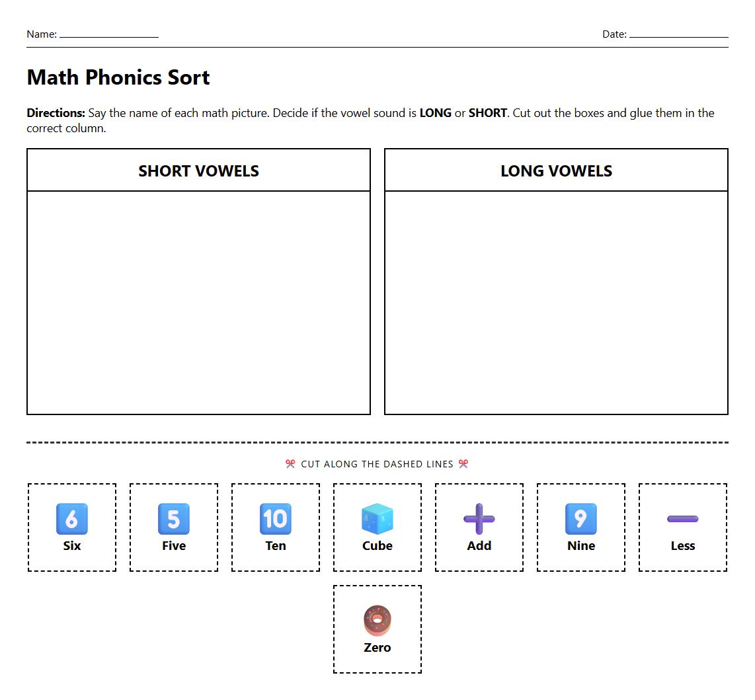Viewport: 755px width, 700px height.
Task: Click the right scissors emoji
Action: [464, 464]
